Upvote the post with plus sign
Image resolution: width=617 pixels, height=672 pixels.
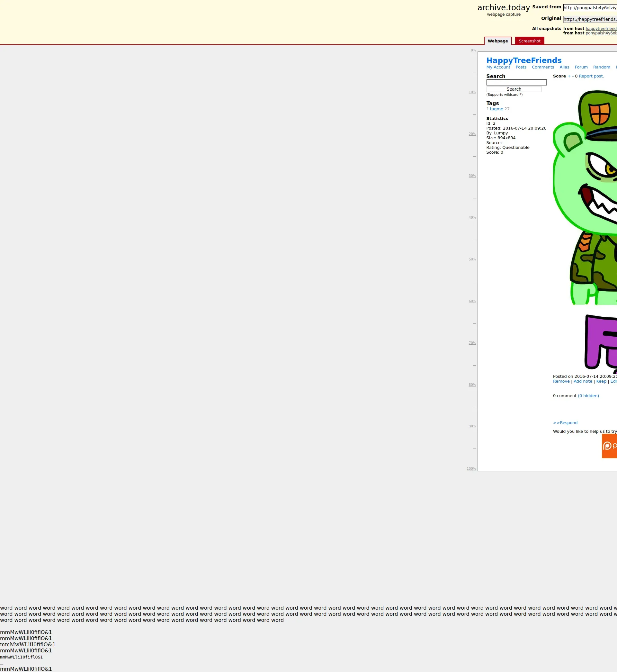pos(569,76)
